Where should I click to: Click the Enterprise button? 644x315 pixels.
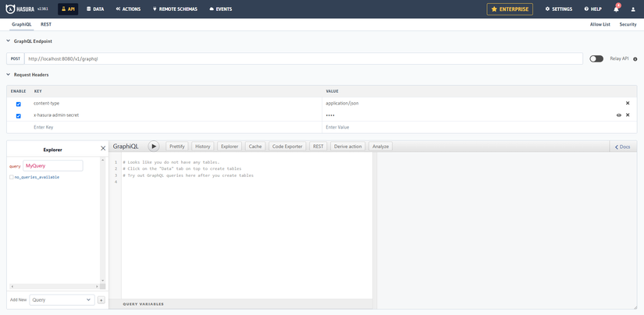pos(510,9)
